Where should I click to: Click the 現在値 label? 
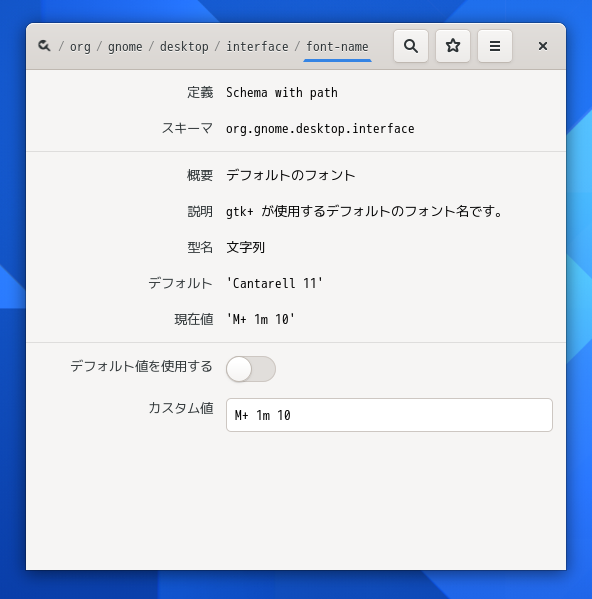pyautogui.click(x=194, y=319)
